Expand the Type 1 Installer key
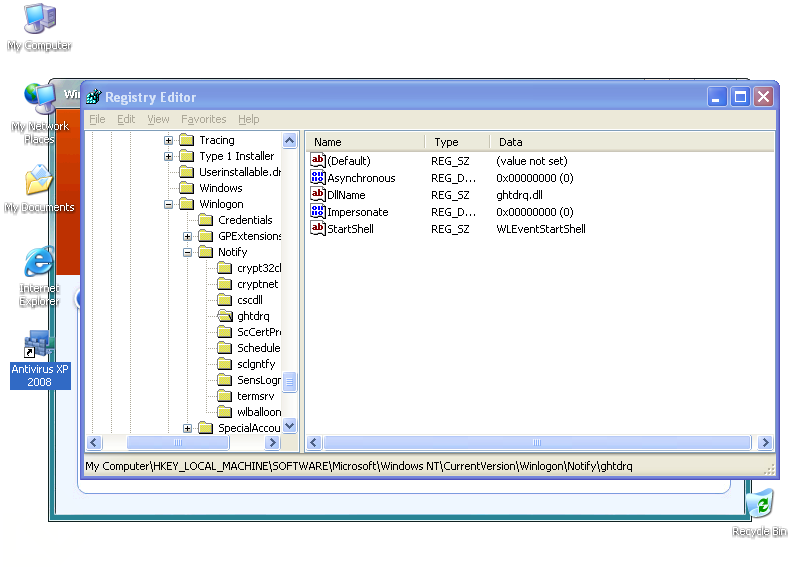The width and height of the screenshot is (800, 570). (168, 156)
